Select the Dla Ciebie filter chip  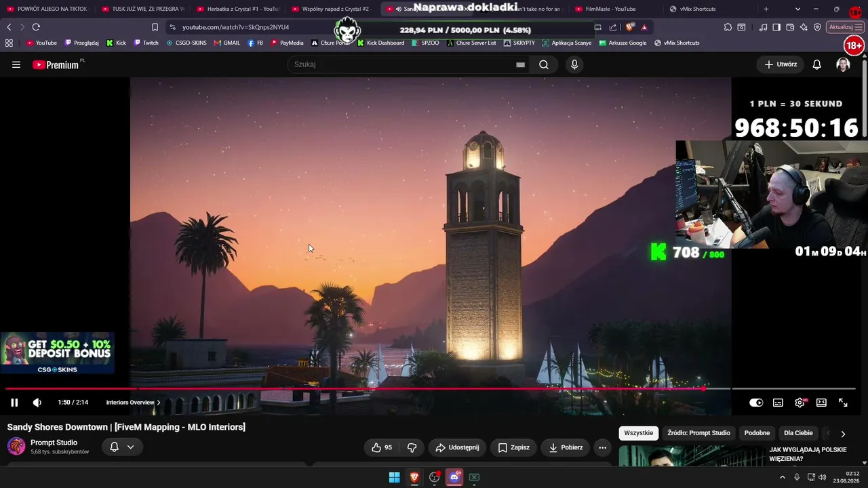(798, 433)
